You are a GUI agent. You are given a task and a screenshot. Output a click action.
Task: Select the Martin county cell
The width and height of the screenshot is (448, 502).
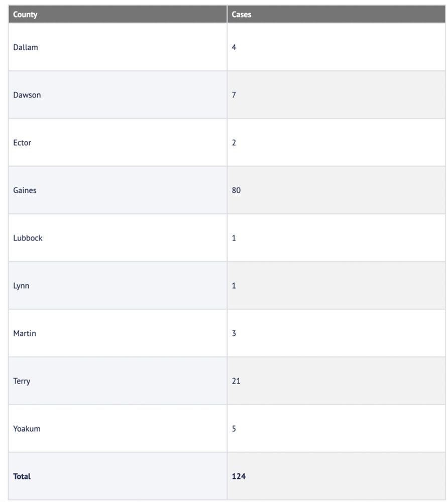click(x=118, y=333)
